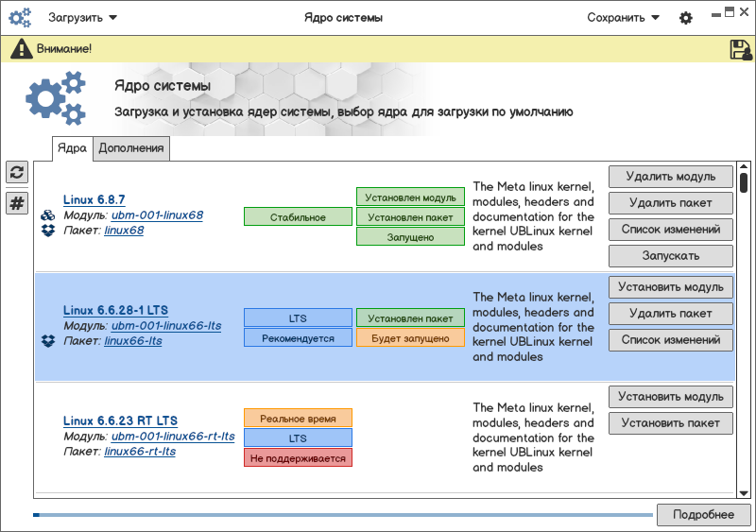Click the progress bar at the bottom
The image size is (756, 532).
tap(343, 515)
